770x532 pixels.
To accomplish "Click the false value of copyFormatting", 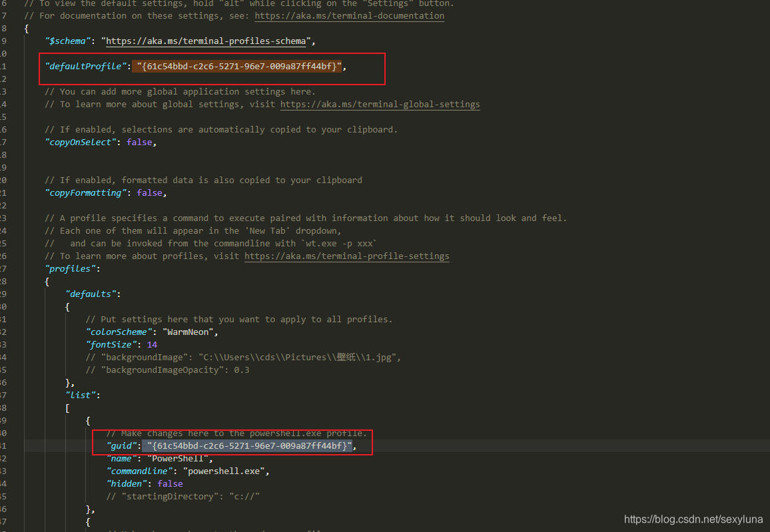I will 149,193.
